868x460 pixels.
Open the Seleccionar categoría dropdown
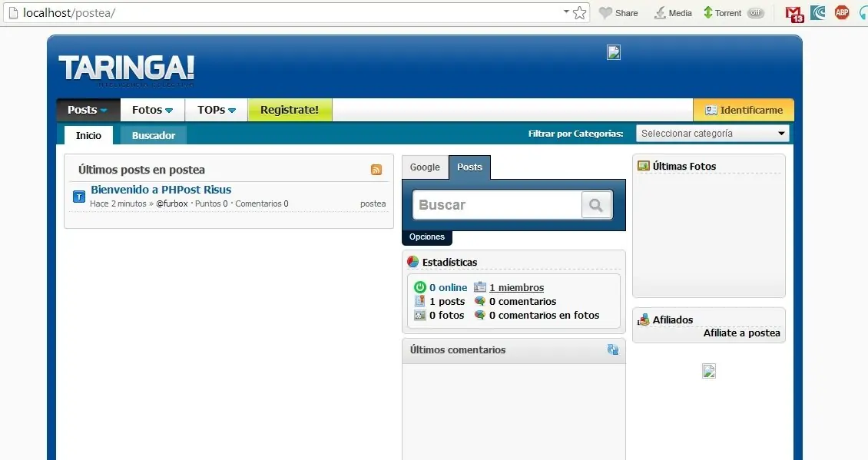pos(712,134)
